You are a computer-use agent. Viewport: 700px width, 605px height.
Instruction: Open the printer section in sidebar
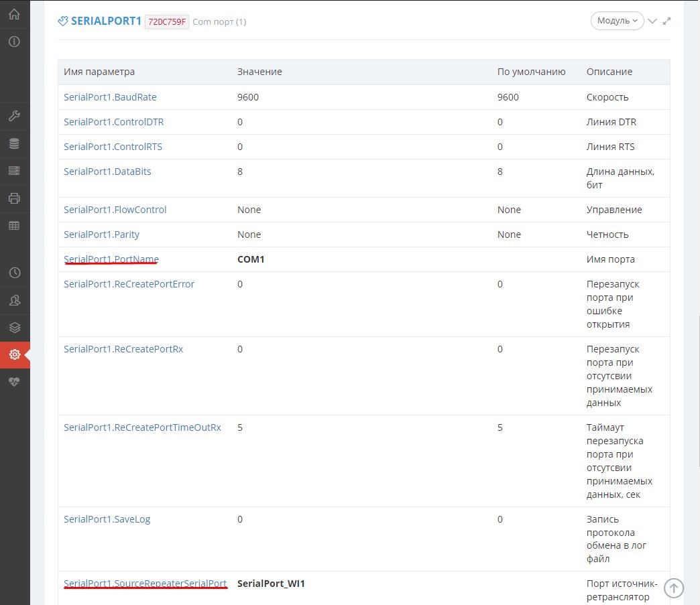click(x=14, y=198)
